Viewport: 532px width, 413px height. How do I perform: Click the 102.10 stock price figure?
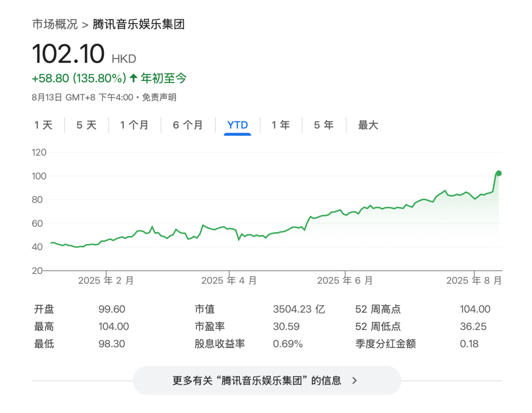point(68,54)
